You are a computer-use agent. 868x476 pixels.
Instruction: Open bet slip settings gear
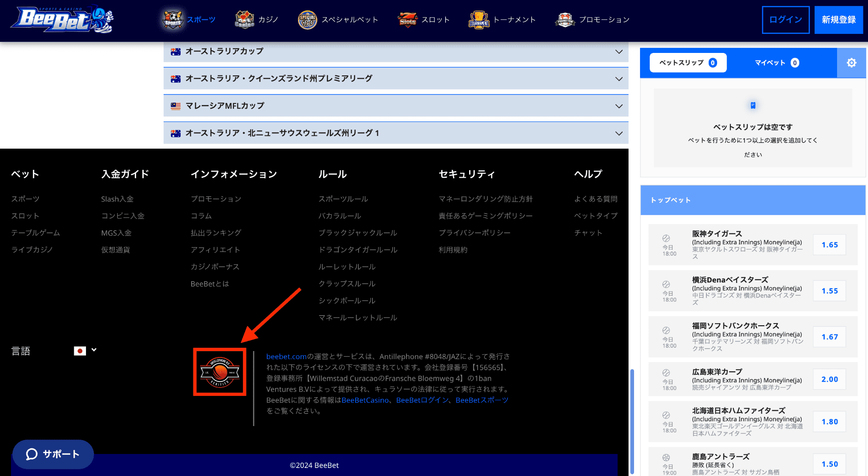(851, 63)
